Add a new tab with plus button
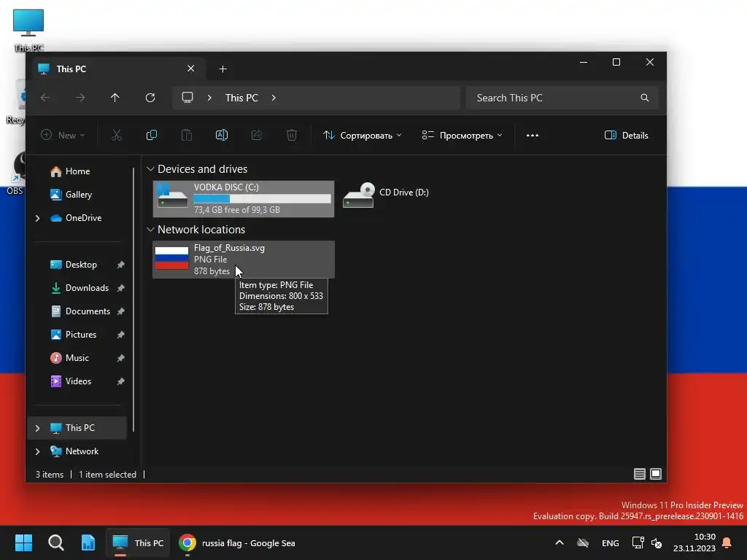The height and width of the screenshot is (560, 747). [222, 69]
